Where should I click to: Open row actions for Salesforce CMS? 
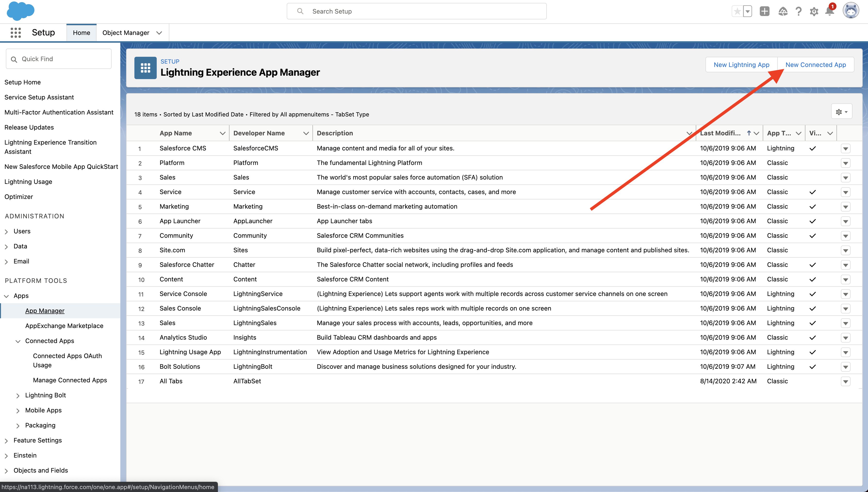(845, 148)
